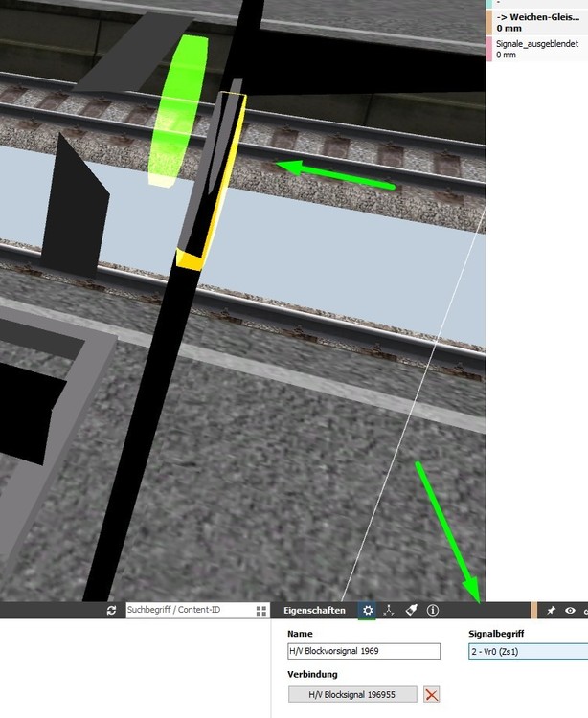Open the properties gear tab
Viewport: 588px width, 718px height.
(x=368, y=611)
